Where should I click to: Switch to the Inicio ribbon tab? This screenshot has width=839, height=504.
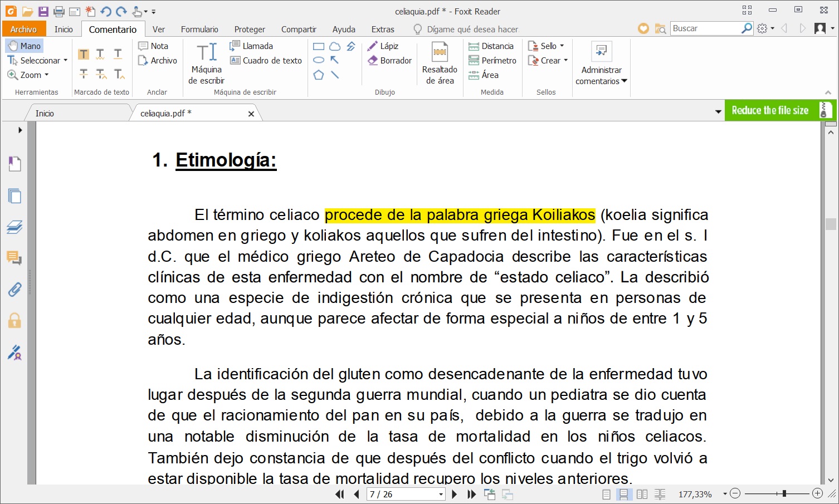tap(64, 29)
